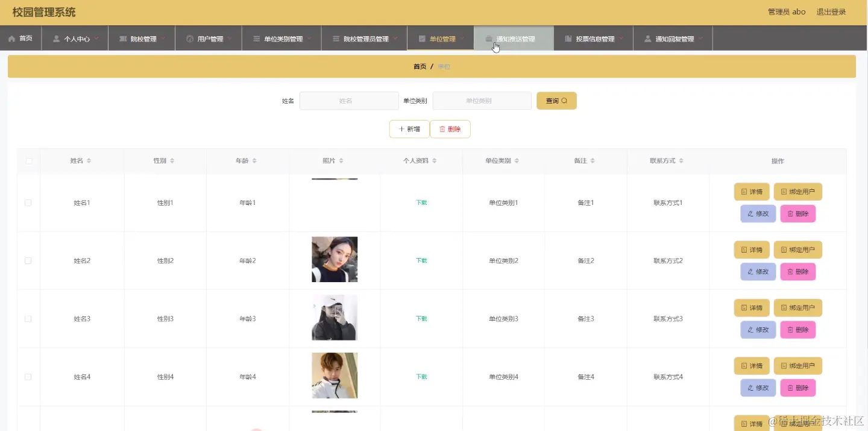Sort by the 个人资料 column sort icon
868x431 pixels.
[434, 161]
